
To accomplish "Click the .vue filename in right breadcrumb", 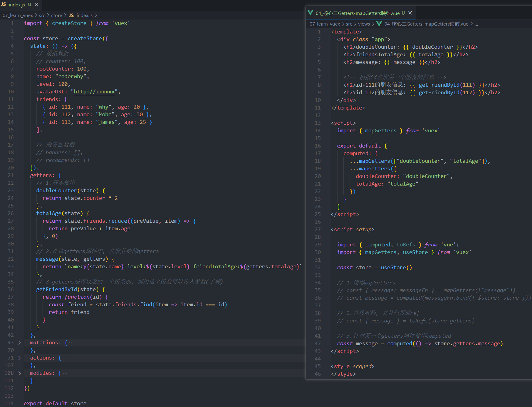I will pos(426,24).
